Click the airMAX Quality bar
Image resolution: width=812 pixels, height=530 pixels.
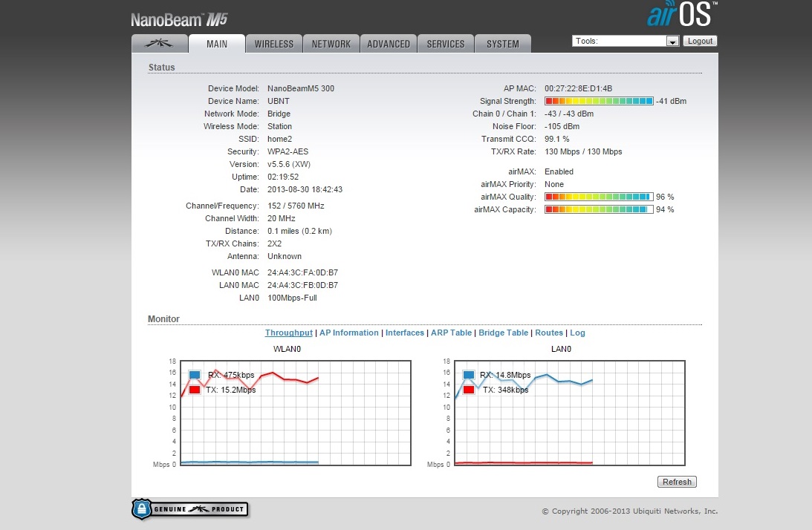click(x=599, y=197)
